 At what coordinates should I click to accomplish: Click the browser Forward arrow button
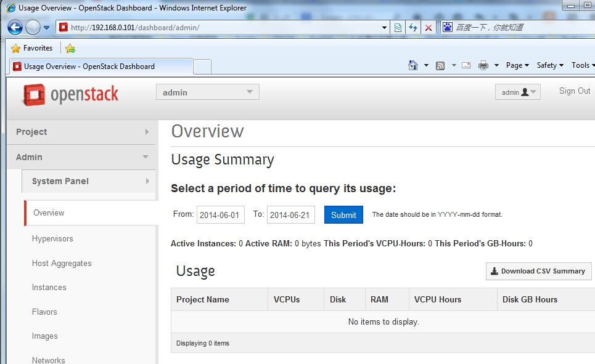pos(33,27)
